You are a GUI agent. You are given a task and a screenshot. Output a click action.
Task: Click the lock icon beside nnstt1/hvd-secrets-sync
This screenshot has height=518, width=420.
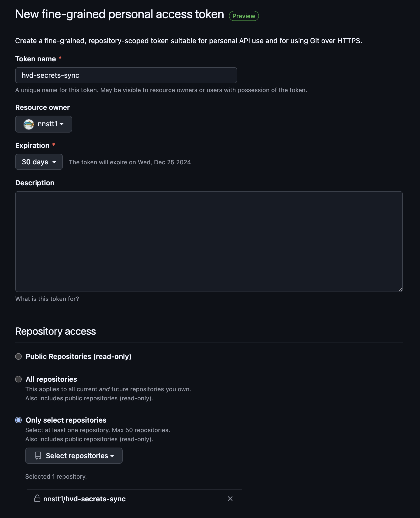coord(37,499)
